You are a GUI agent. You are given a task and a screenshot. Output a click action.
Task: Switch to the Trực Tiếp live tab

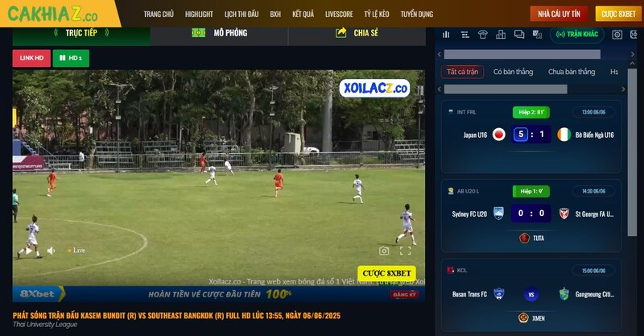(81, 33)
